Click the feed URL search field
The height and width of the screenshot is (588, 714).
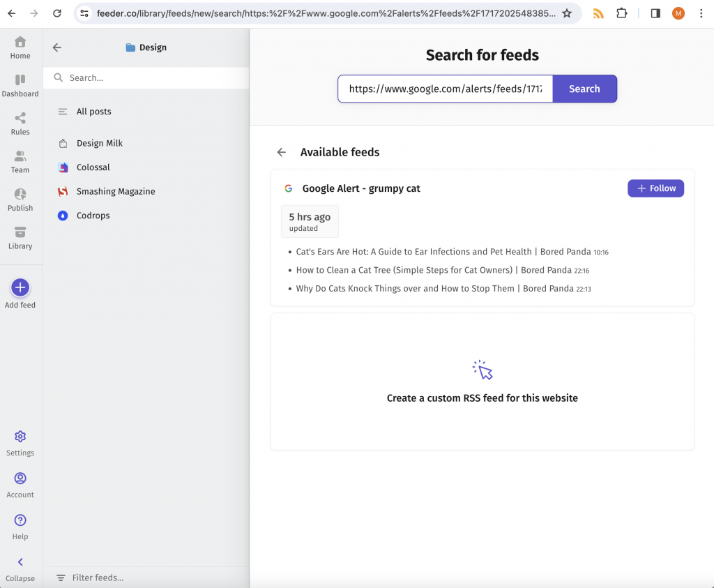[445, 89]
